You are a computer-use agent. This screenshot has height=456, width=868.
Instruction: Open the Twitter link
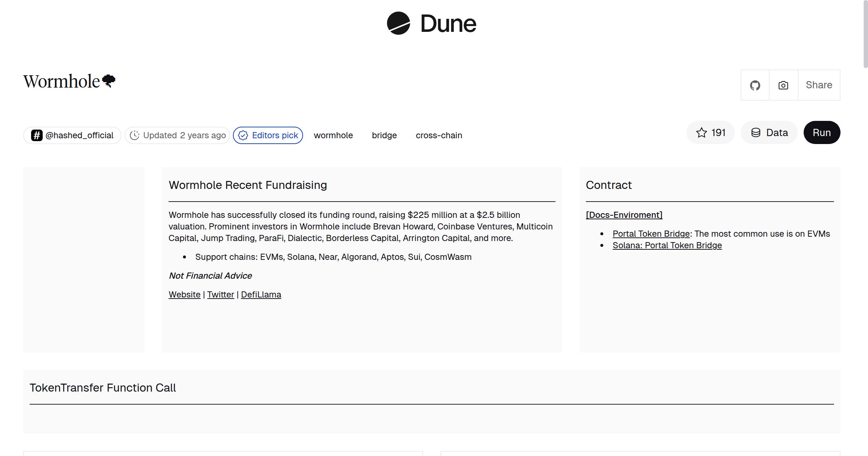(x=221, y=295)
